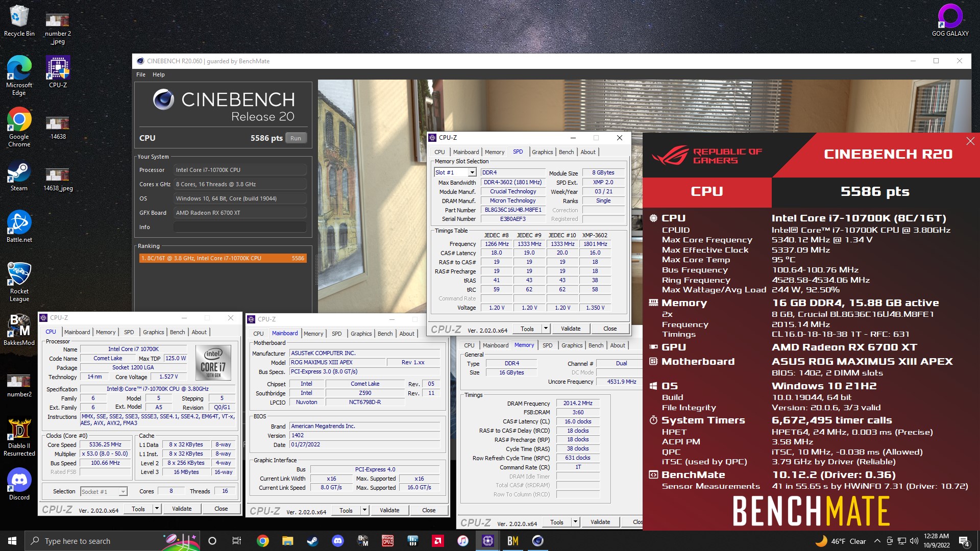The width and height of the screenshot is (980, 551).
Task: Click Validate in CPU-Z SPD window
Action: 571,329
